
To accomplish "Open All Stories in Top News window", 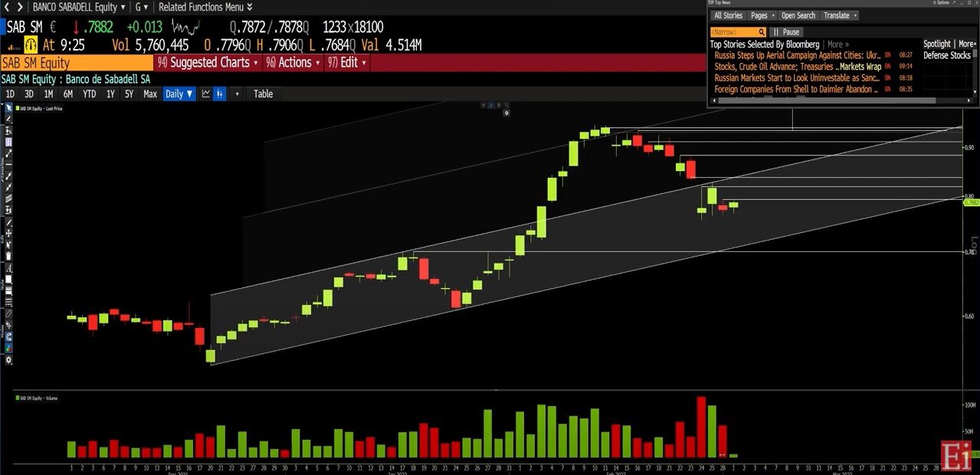I will point(728,15).
